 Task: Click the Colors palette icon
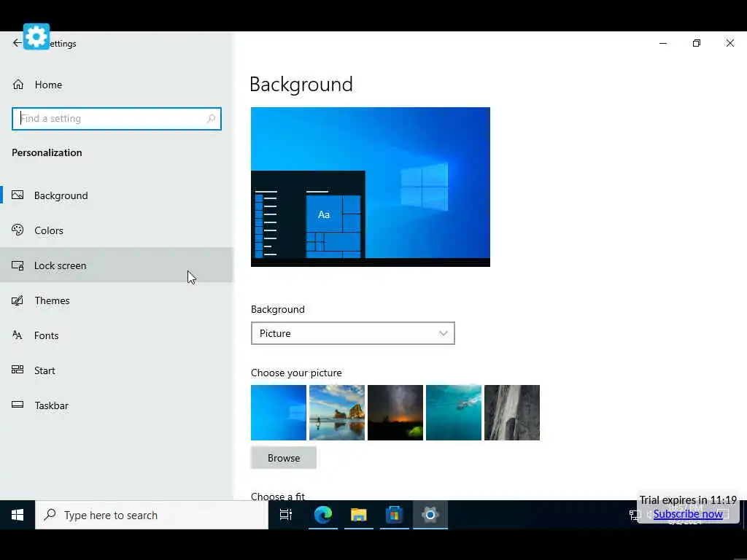(18, 230)
